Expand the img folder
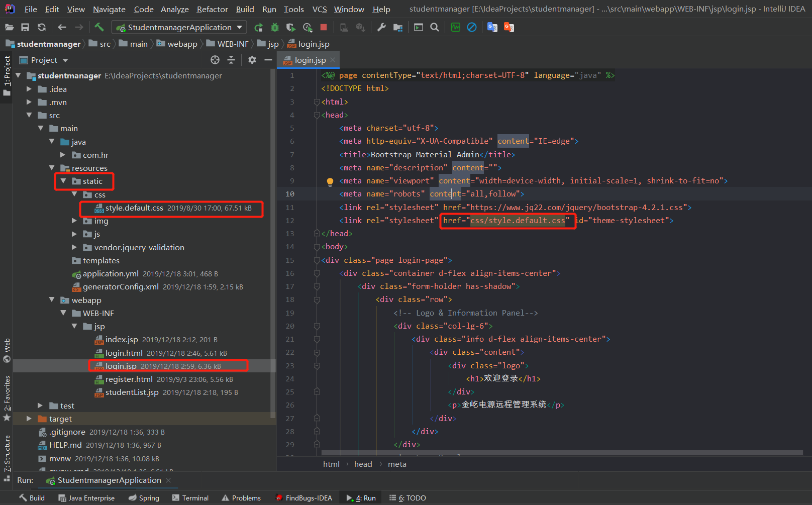 coord(74,221)
